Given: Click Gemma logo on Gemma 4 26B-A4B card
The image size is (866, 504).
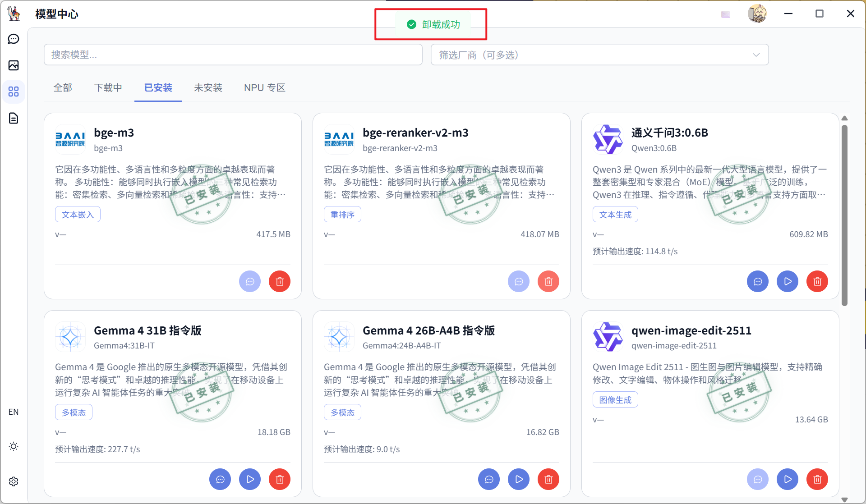Looking at the screenshot, I should coord(339,337).
